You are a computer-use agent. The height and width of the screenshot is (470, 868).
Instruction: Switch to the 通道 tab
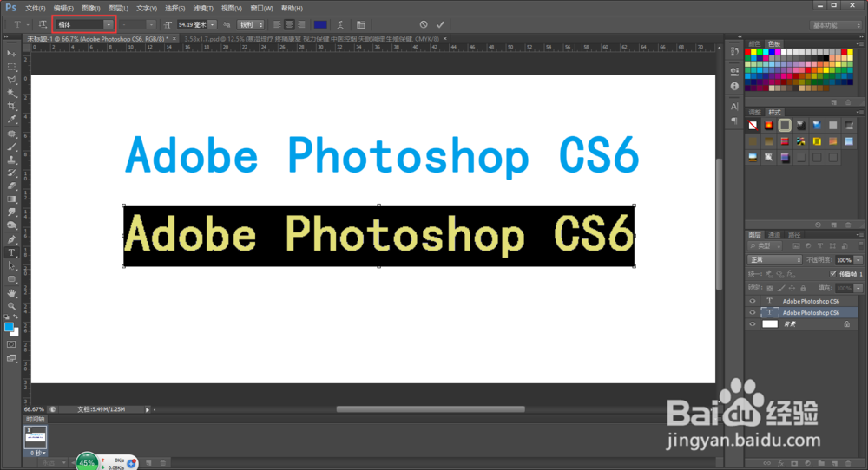tap(774, 235)
